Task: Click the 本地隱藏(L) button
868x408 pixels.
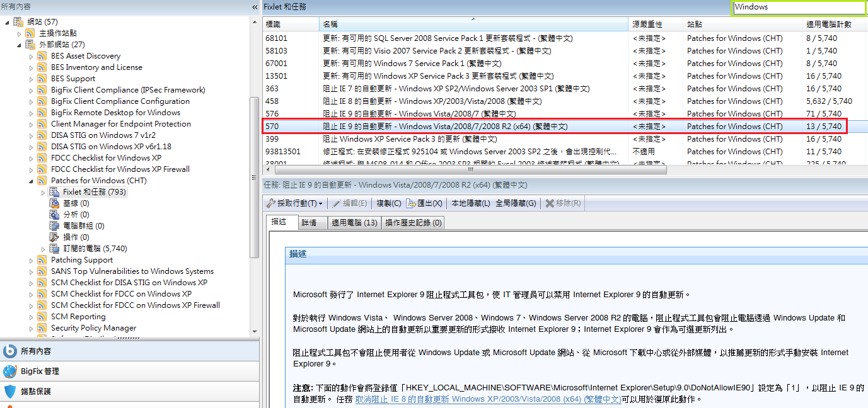Action: [471, 203]
